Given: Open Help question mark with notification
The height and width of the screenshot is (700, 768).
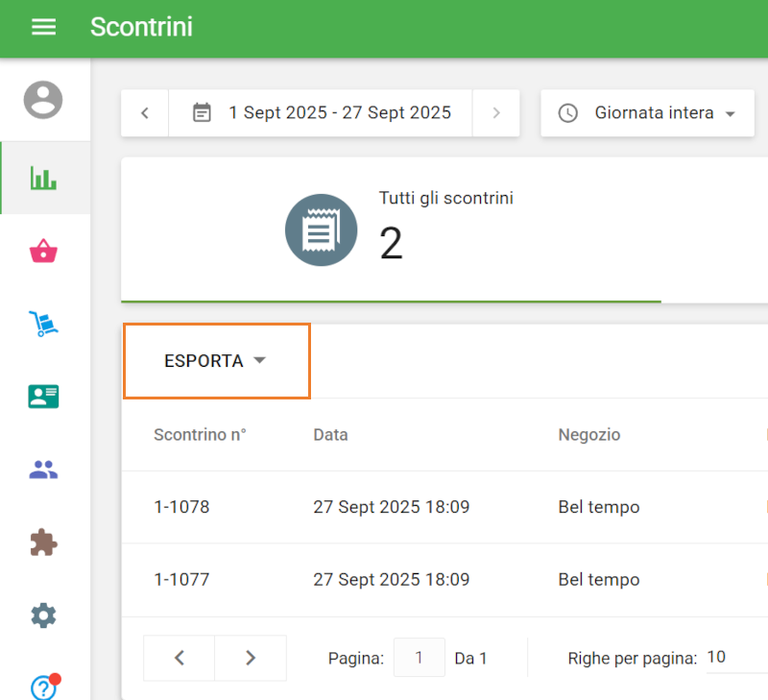Looking at the screenshot, I should (x=44, y=687).
